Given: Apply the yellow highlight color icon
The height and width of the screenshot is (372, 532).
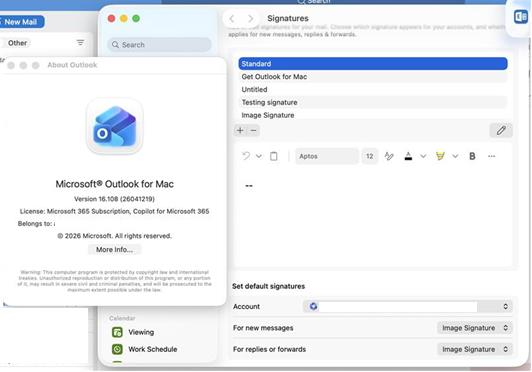Looking at the screenshot, I should click(x=440, y=156).
